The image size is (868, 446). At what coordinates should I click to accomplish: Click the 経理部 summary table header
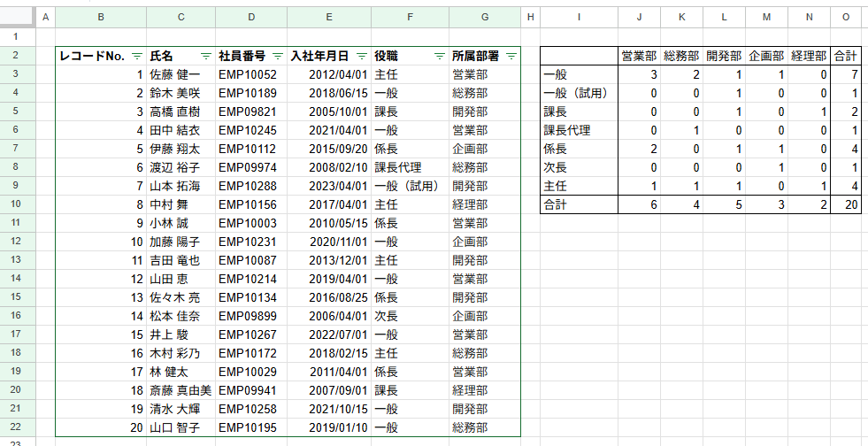click(x=810, y=56)
